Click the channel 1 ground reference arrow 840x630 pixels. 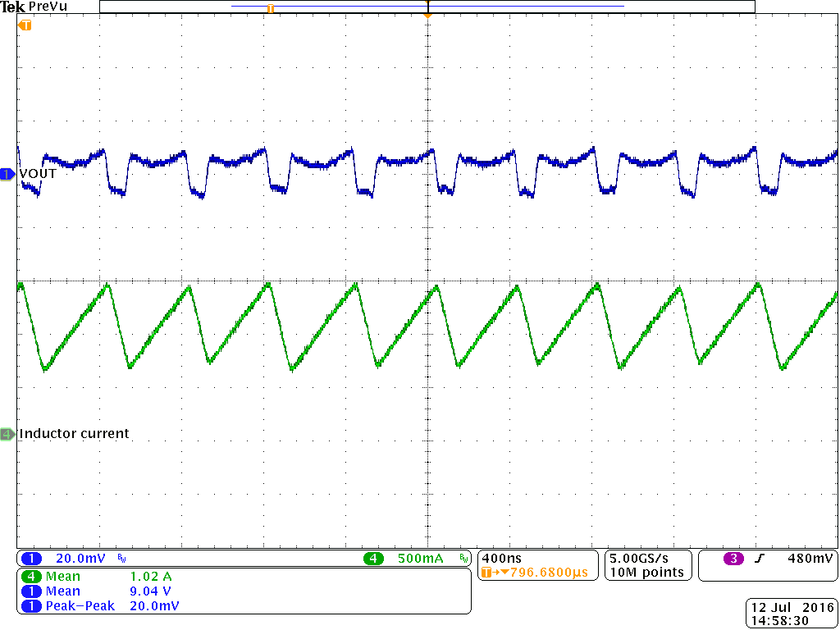pos(6,173)
